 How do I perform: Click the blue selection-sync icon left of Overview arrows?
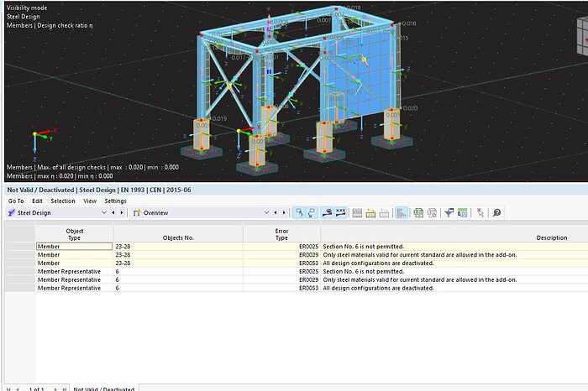(299, 213)
